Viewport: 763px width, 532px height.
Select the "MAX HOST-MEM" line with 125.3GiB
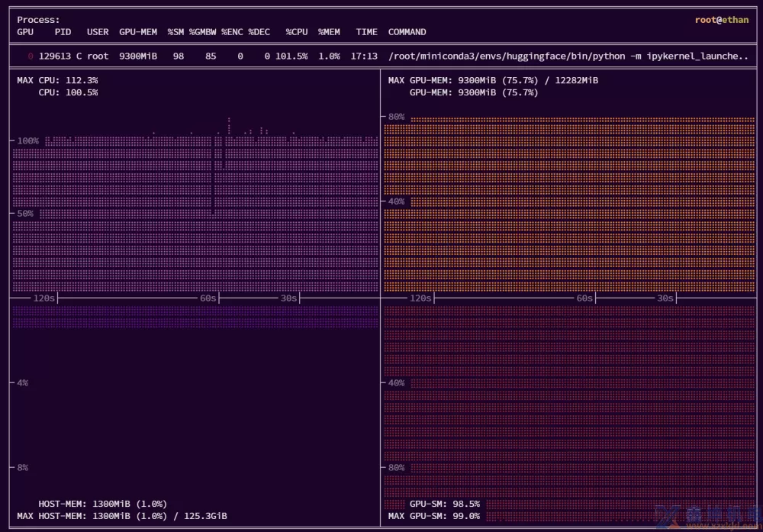pyautogui.click(x=122, y=516)
